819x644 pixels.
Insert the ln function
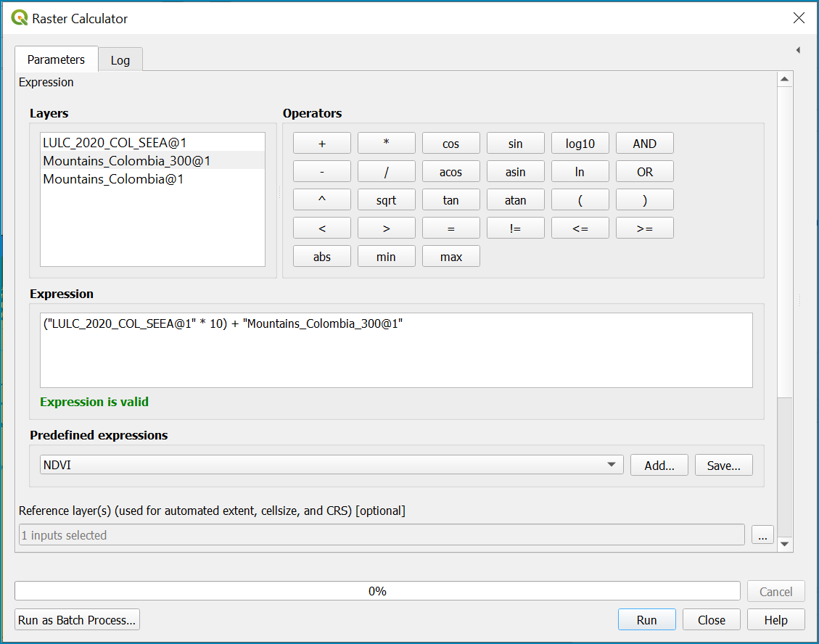pos(580,171)
